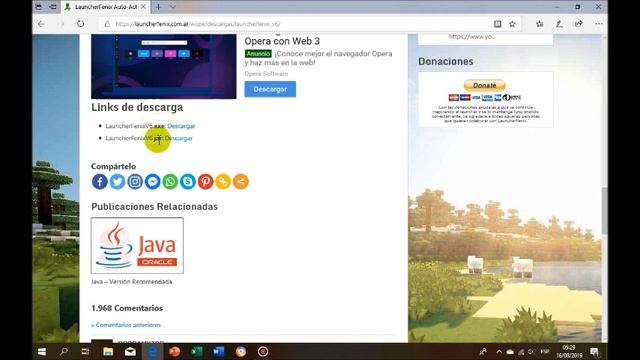
Task: Click the 1.968 Comentarios heading
Action: (127, 308)
